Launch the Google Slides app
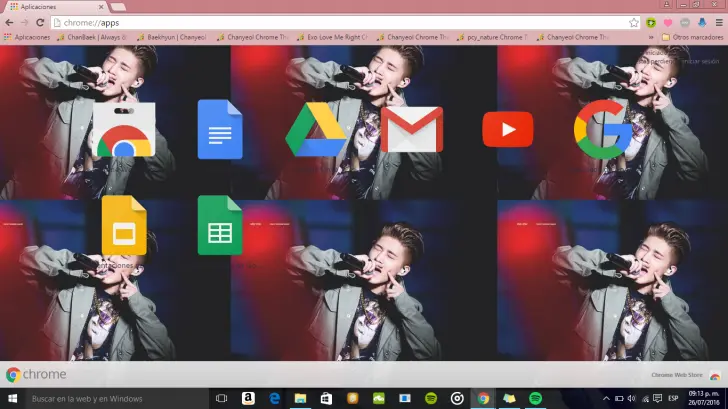 point(124,226)
